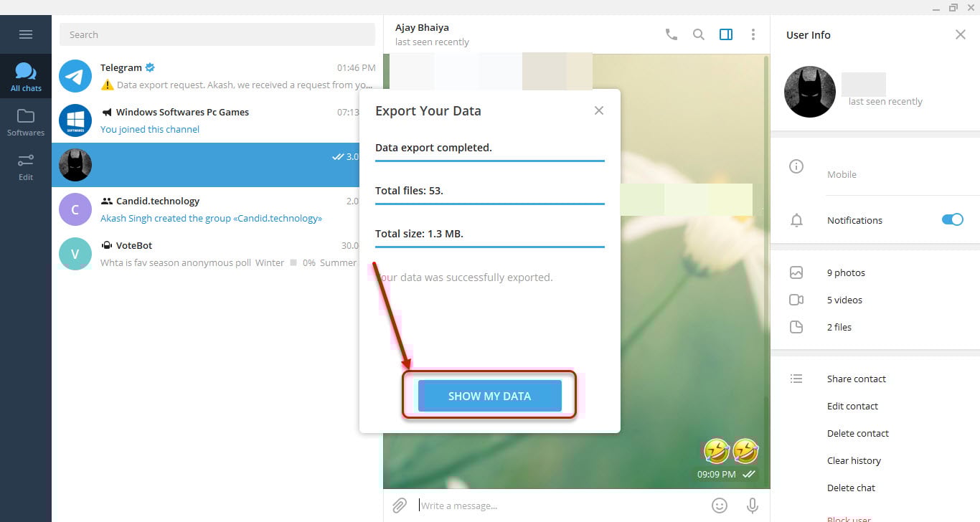Click the photos icon in User Info
The width and height of the screenshot is (980, 522).
[796, 272]
